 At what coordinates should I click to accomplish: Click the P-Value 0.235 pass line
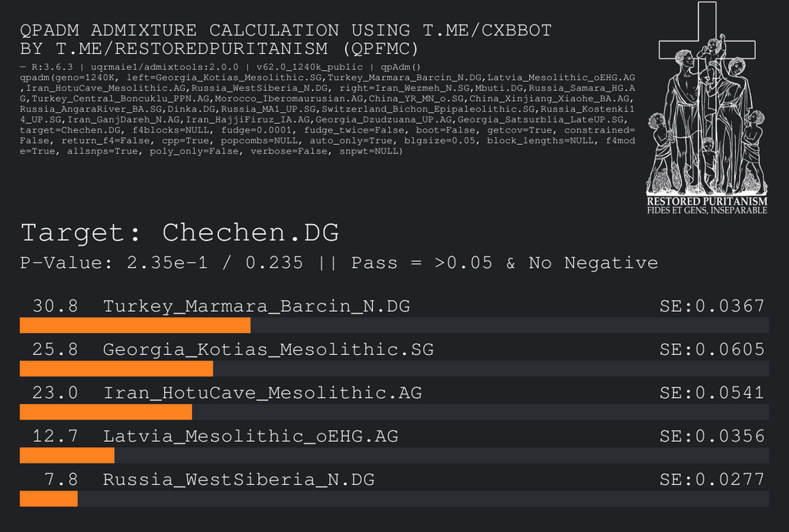pos(339,263)
